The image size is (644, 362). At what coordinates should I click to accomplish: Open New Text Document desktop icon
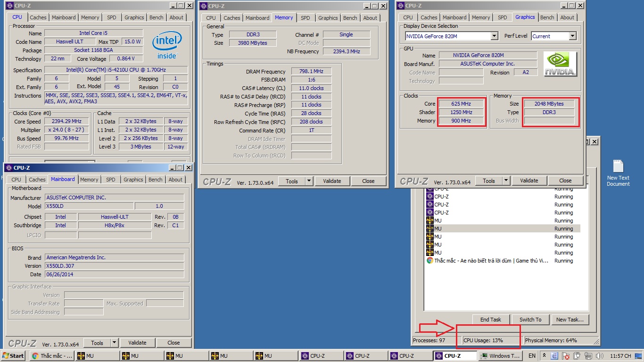tap(618, 173)
